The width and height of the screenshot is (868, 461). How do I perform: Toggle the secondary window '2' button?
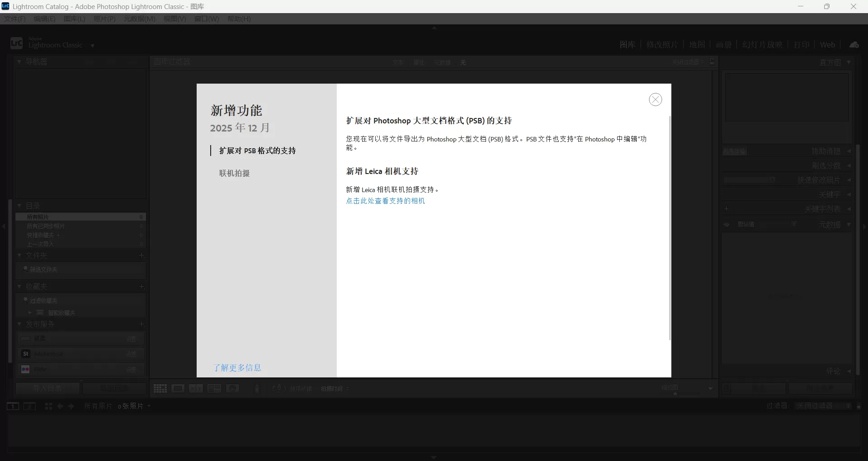pos(29,406)
